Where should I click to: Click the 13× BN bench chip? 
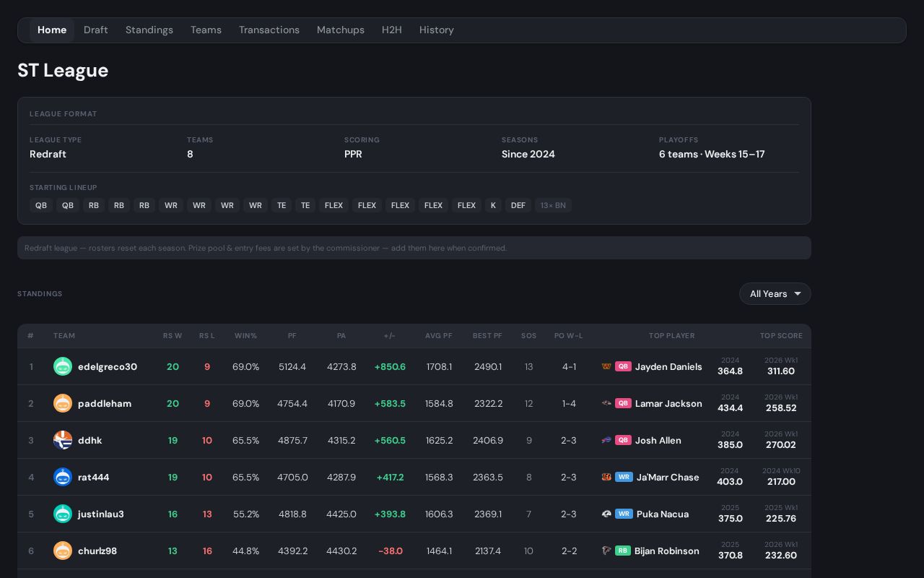click(x=553, y=206)
